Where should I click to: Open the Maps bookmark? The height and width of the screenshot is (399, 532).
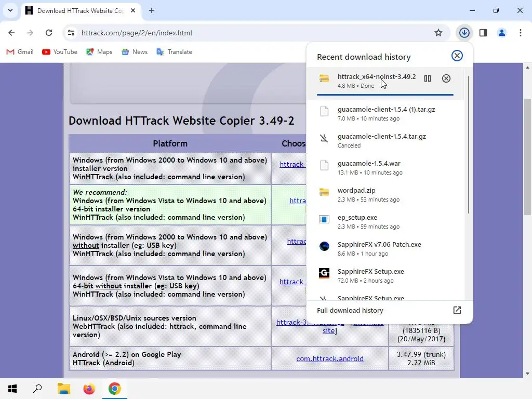point(99,52)
